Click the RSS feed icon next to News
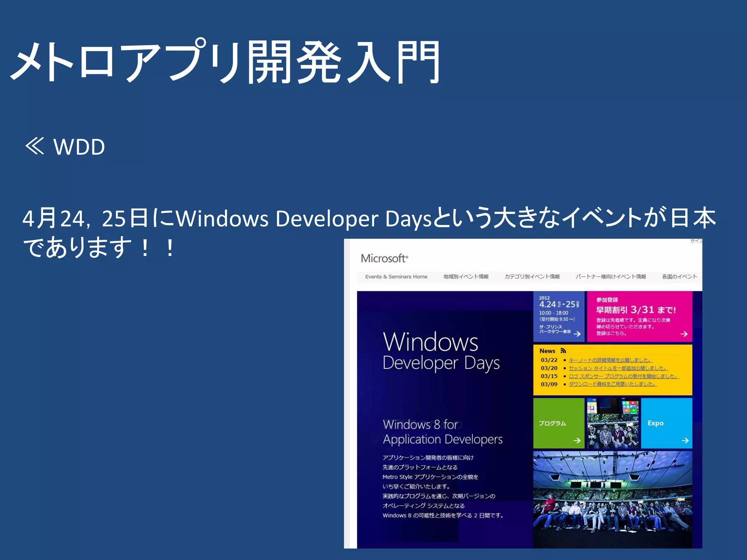The width and height of the screenshot is (747, 560). tap(563, 351)
